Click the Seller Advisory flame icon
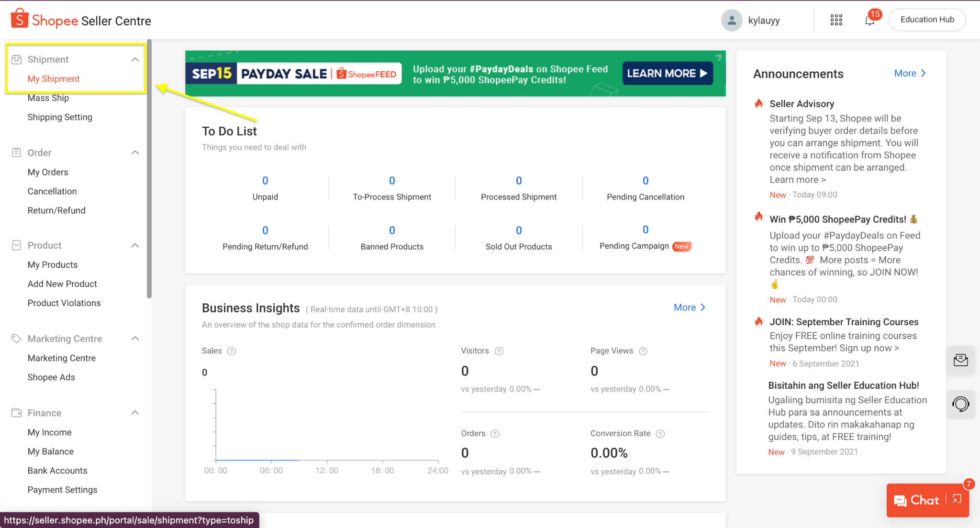The height and width of the screenshot is (528, 980). [759, 103]
